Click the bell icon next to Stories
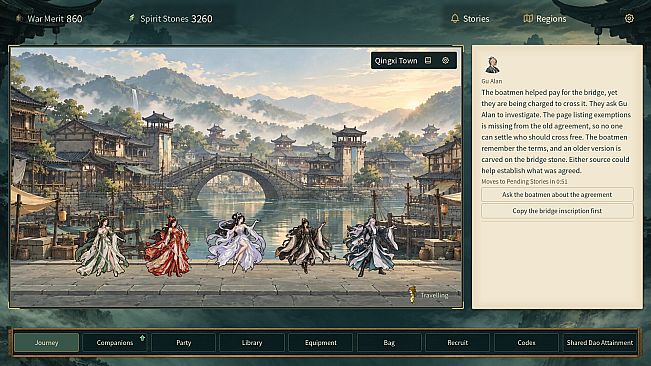The width and height of the screenshot is (651, 366). (x=455, y=18)
